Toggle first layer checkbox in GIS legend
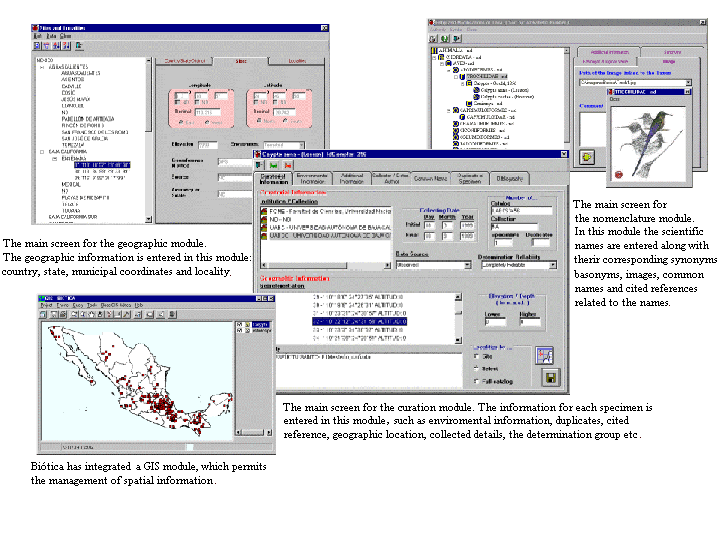This screenshot has height=539, width=719. [x=239, y=324]
